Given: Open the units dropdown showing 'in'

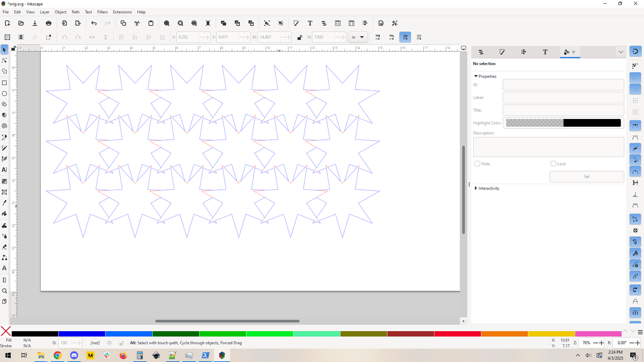Looking at the screenshot, I should (x=357, y=37).
